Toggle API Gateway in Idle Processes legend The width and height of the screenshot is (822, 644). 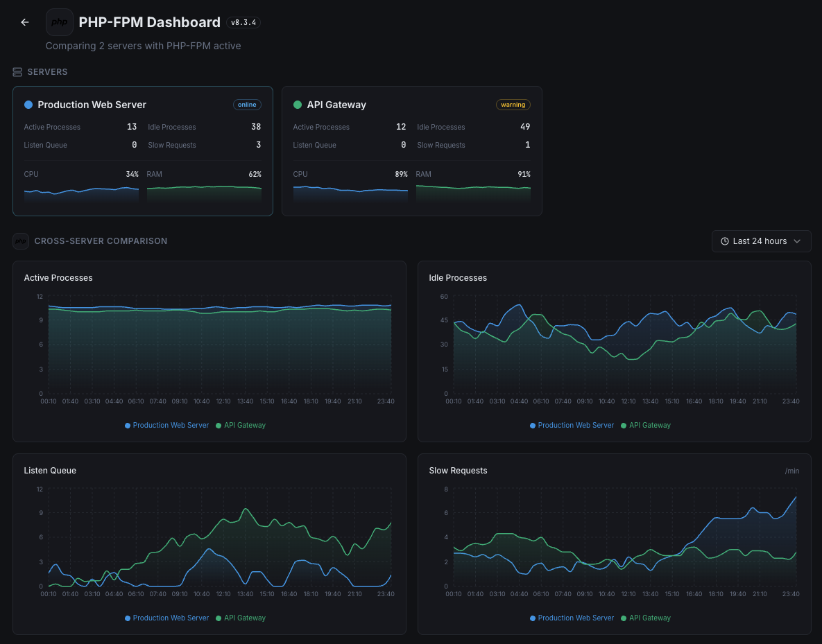coord(646,425)
